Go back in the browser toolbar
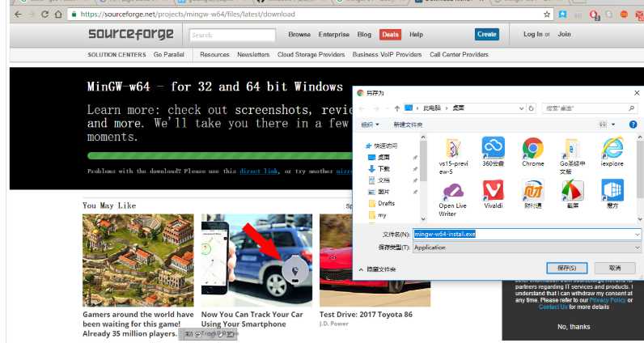644x343 pixels. point(18,15)
